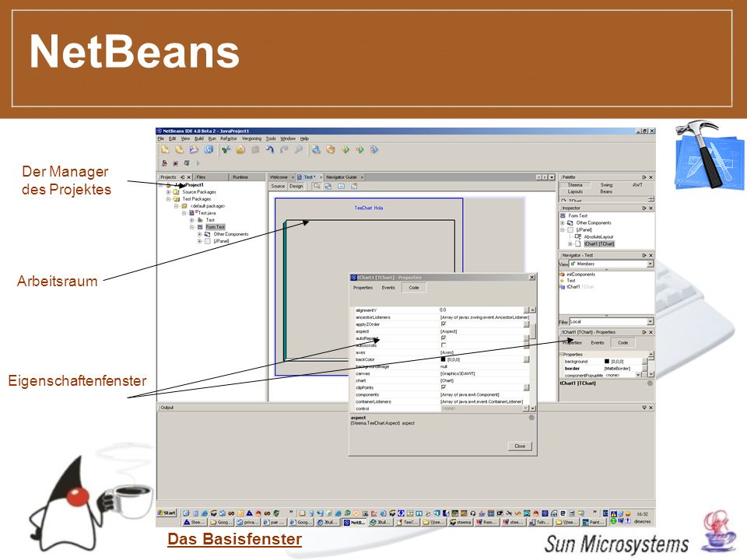The image size is (747, 560).
Task: Click the Redo arrow toolbar icon
Action: click(x=285, y=149)
